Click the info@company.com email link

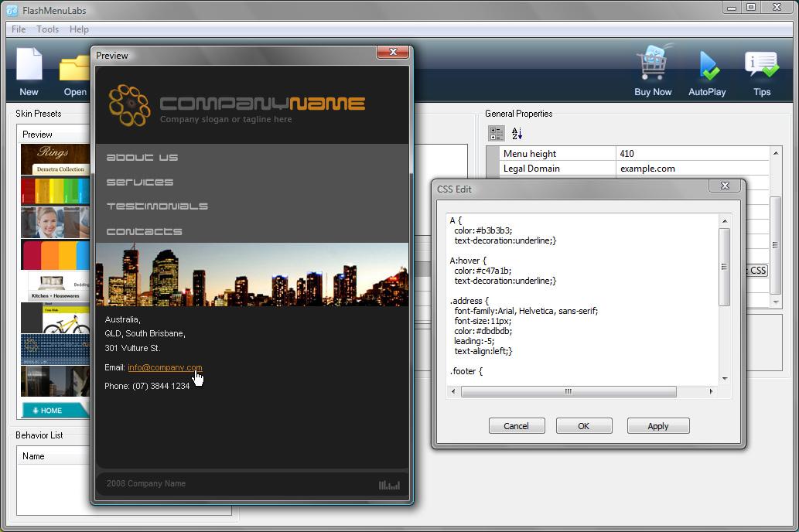point(165,367)
